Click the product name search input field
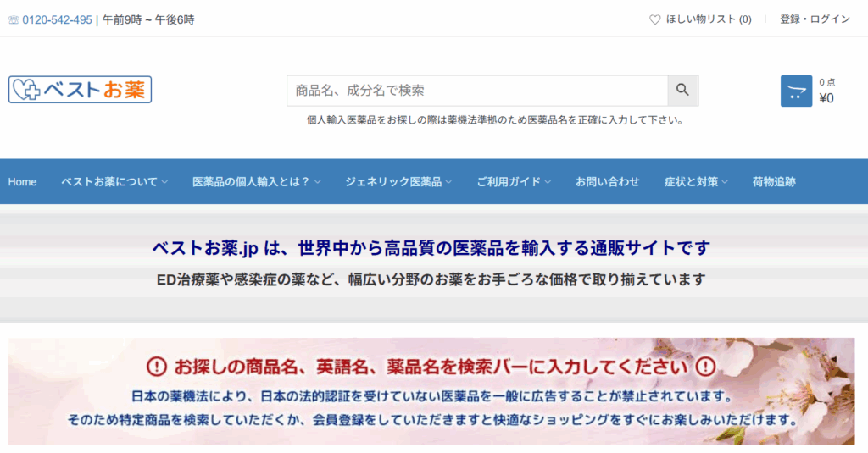Viewport: 868px width, 453px height. tap(476, 91)
